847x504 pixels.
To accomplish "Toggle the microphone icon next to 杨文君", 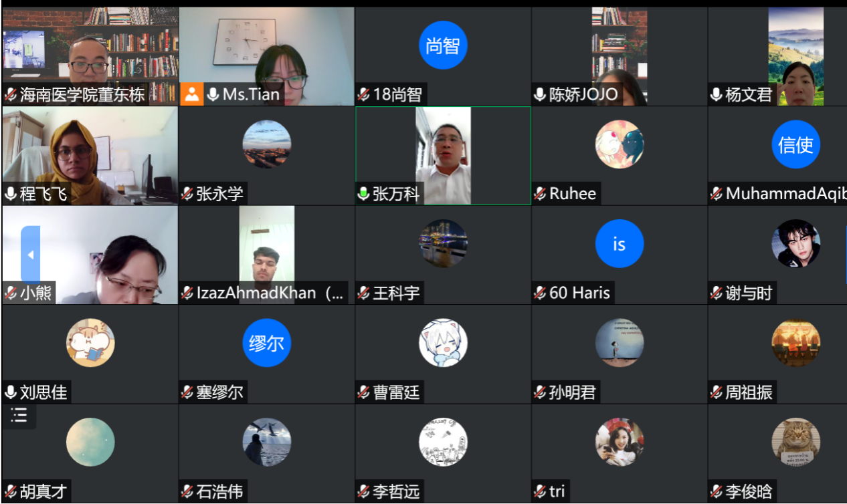I will coord(717,95).
